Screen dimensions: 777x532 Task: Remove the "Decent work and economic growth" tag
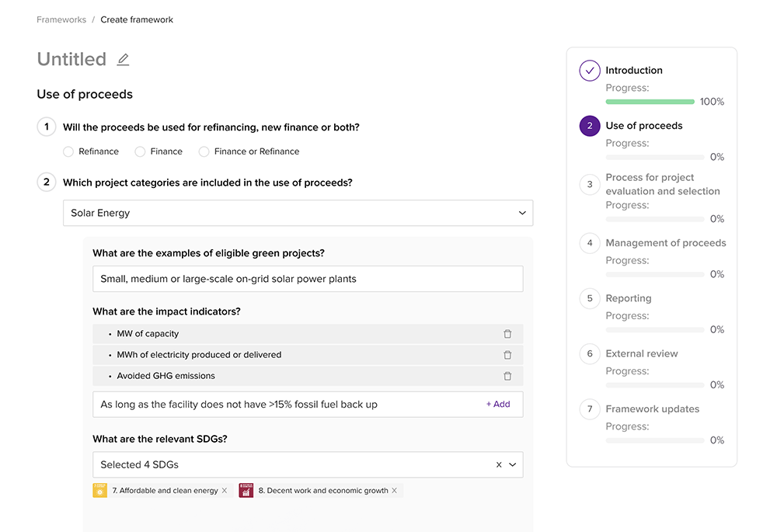[395, 491]
